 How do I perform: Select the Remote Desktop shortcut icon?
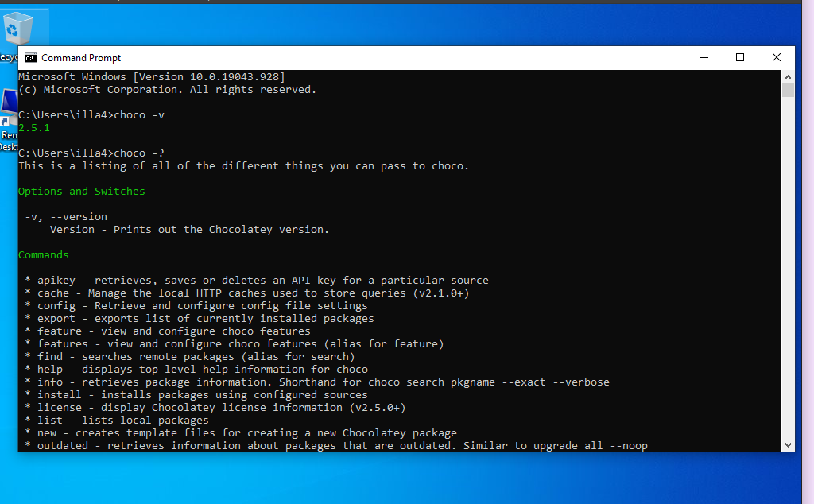(9, 107)
